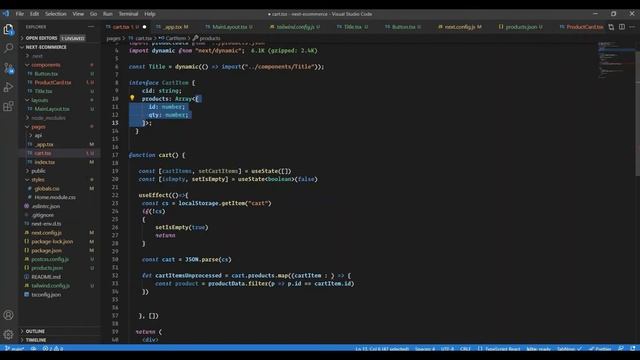Open the Search view in the activity bar
This screenshot has width=640, height=360.
(8, 48)
